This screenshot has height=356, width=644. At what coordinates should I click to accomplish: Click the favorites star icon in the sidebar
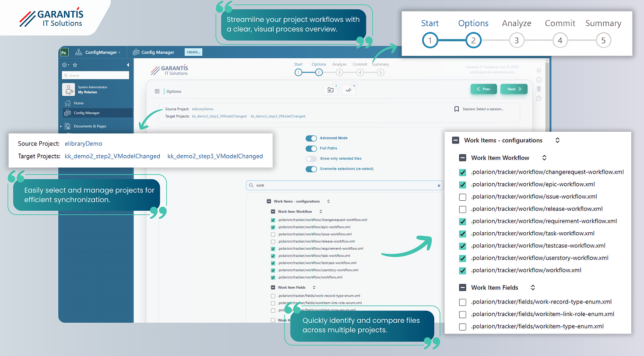point(74,65)
